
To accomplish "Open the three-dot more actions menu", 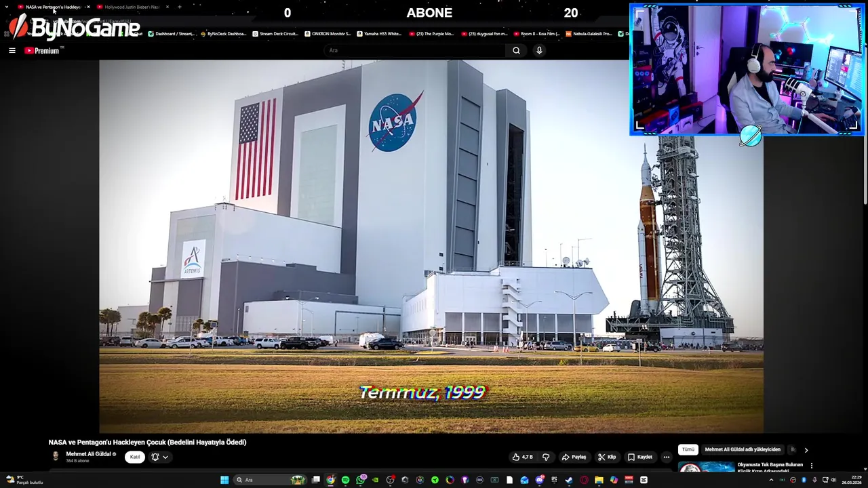I will (666, 457).
